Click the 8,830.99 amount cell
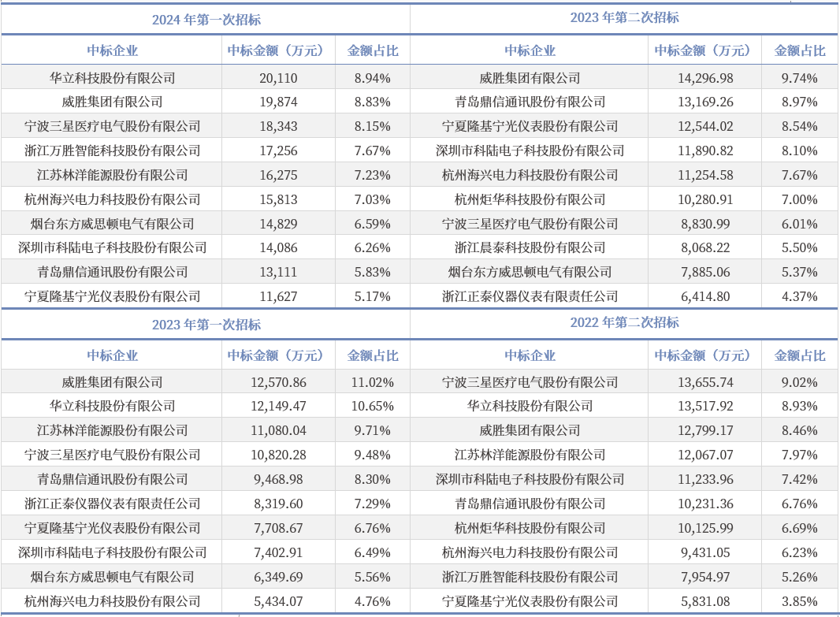 [705, 224]
